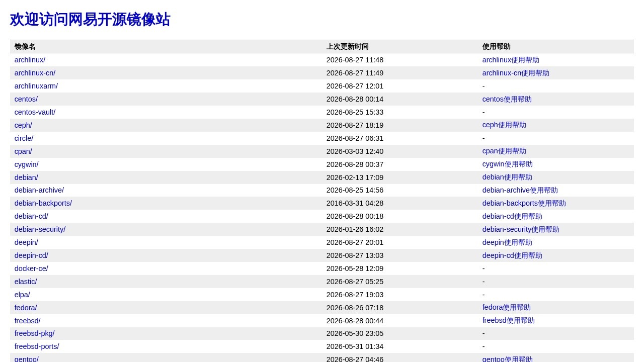Screen dimensions: 644x362
Task: Open the freebsd-ports/ mirror link
Action: (37, 346)
